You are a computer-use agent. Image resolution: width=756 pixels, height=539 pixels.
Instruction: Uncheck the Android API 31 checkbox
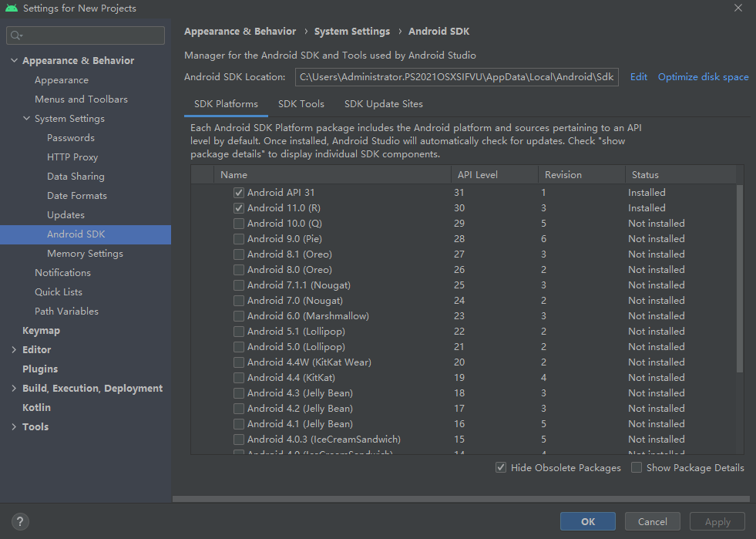coord(239,193)
